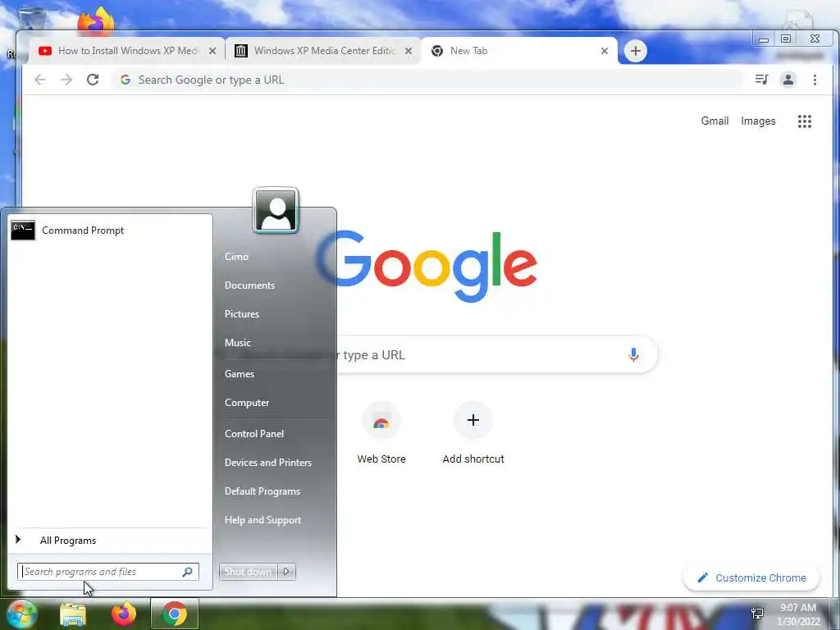This screenshot has height=630, width=840.
Task: Click the user account picture in Start menu
Action: click(276, 211)
